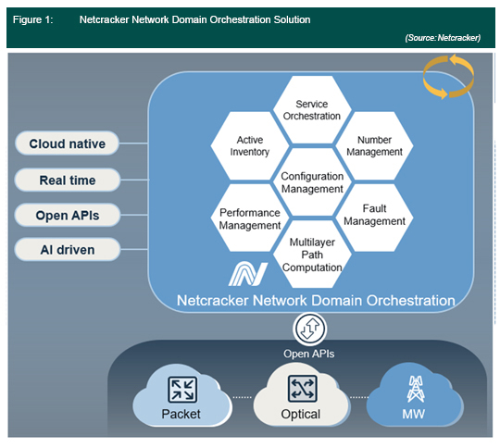Viewport: 500px width, 448px height.
Task: Click the (Source: Netcracker) caption
Action: coord(443,38)
